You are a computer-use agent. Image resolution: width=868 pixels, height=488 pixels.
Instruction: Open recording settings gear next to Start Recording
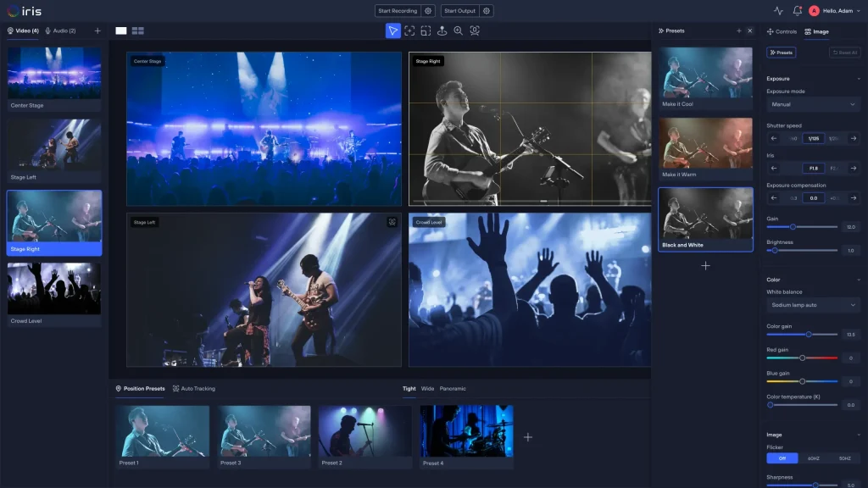click(x=428, y=11)
